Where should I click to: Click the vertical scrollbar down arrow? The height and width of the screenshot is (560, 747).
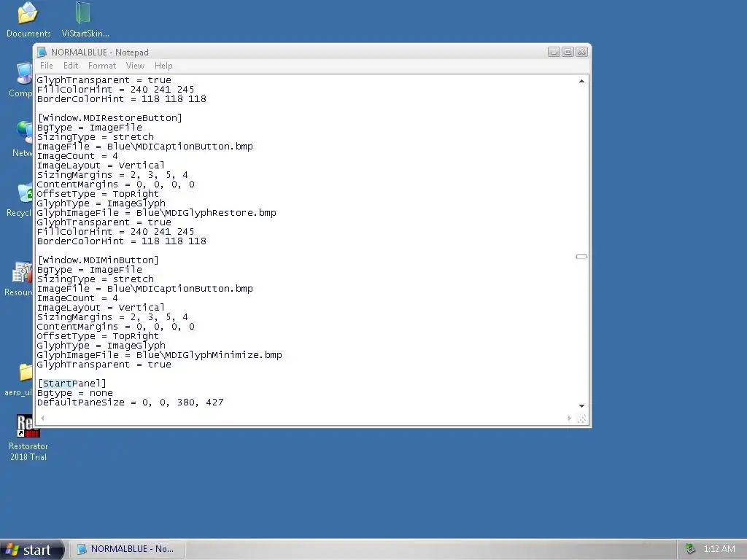(x=581, y=405)
